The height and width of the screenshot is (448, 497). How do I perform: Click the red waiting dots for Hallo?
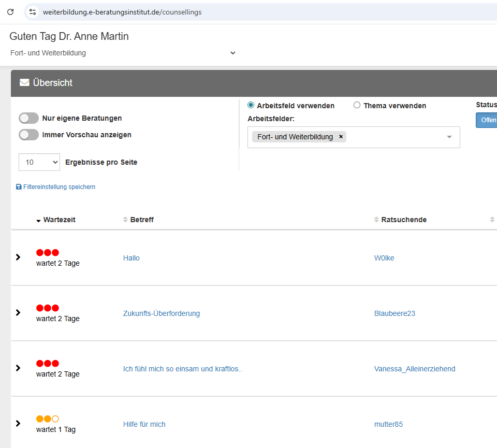click(48, 253)
